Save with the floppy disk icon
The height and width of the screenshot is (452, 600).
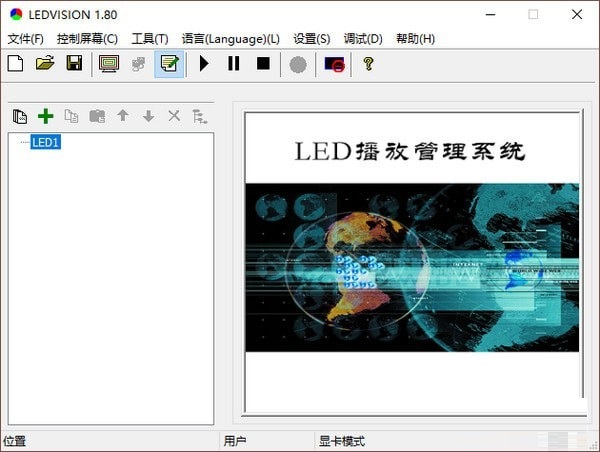[74, 64]
